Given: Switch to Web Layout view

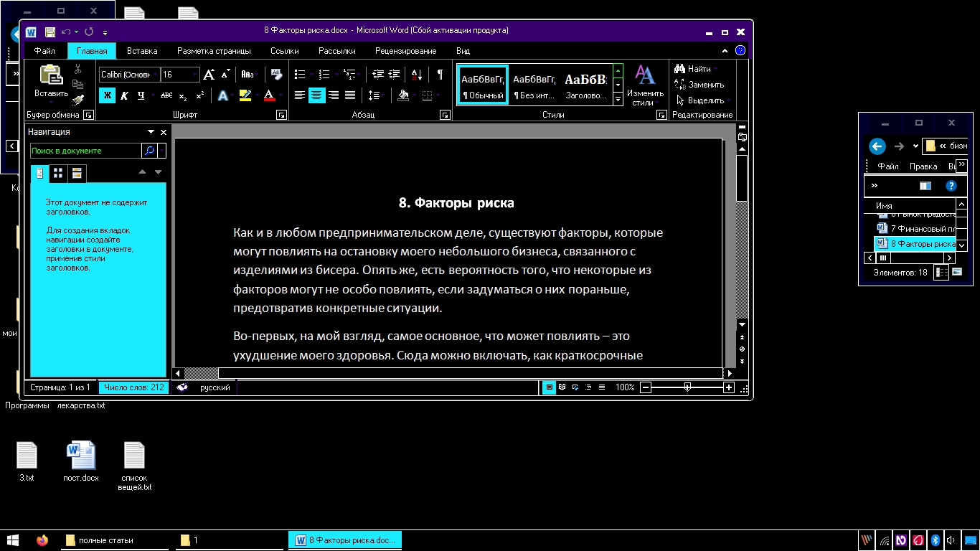Looking at the screenshot, I should (575, 387).
